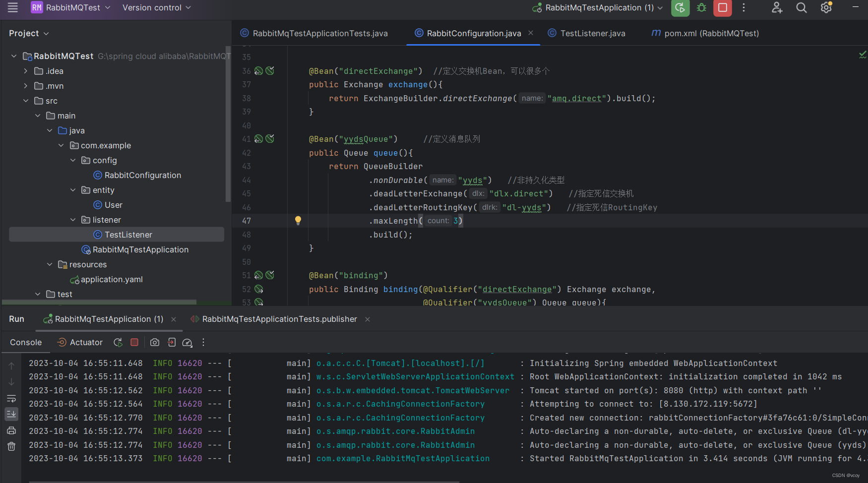Open Run toolbar more options dots

point(203,342)
